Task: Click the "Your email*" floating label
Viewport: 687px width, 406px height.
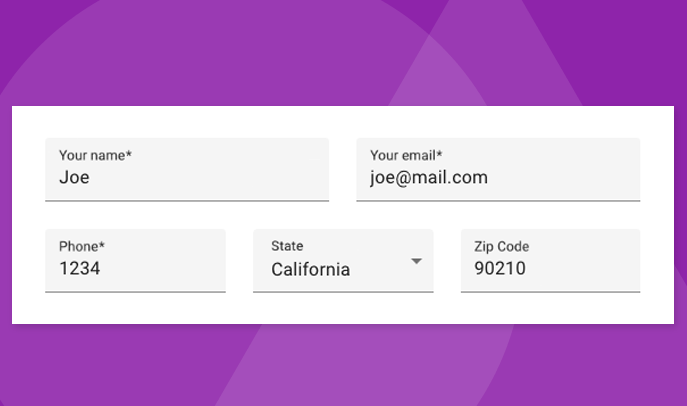Action: (406, 156)
